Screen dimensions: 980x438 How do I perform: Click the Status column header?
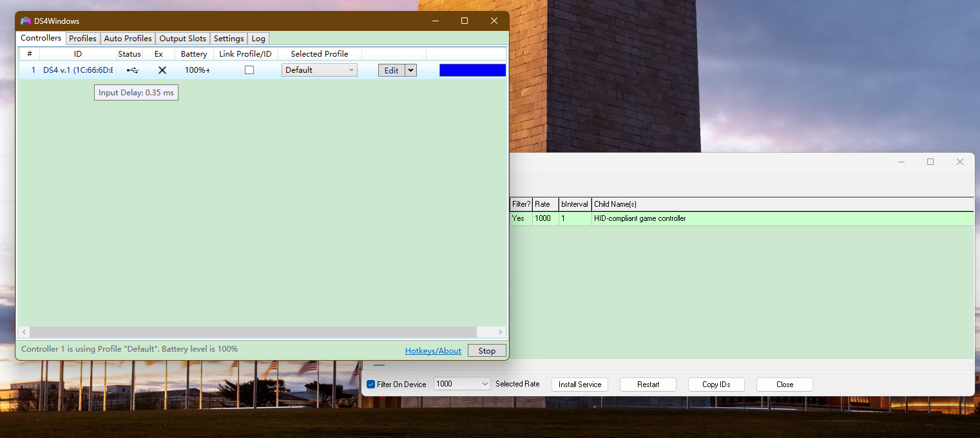(x=130, y=54)
